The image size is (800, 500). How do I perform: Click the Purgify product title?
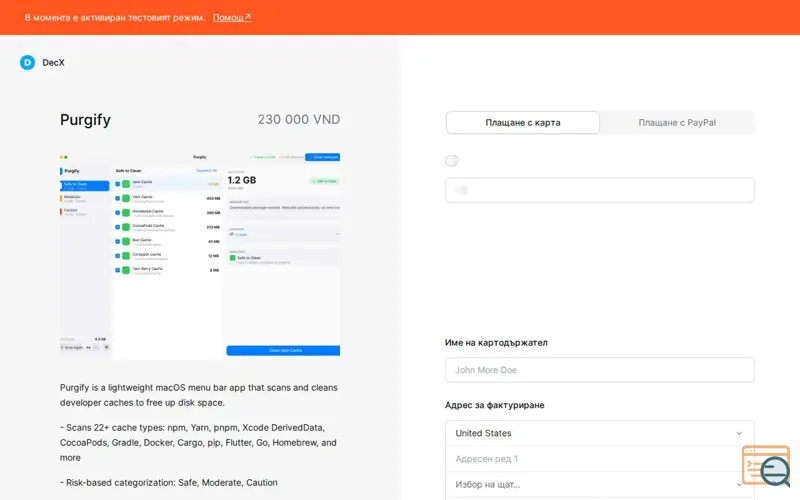pos(85,120)
